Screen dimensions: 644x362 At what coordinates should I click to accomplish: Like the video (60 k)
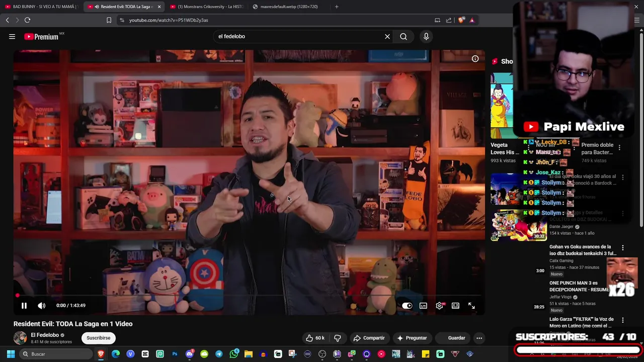coord(315,338)
